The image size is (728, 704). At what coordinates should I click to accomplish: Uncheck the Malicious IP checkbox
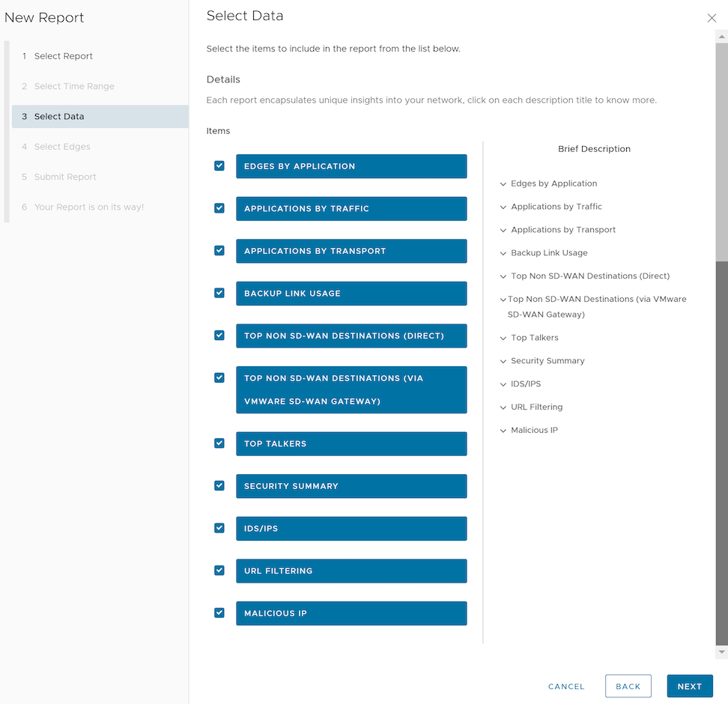coord(219,613)
